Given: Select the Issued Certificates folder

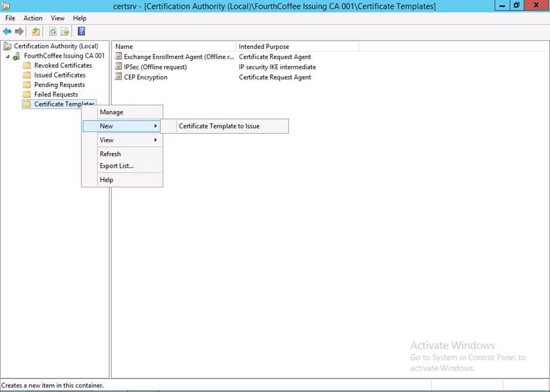Looking at the screenshot, I should point(59,75).
